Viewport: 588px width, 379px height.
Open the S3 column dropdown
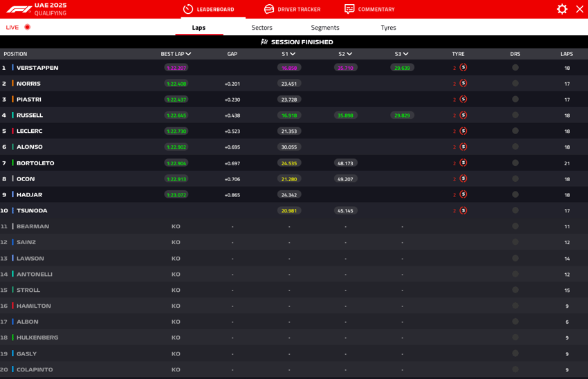pos(405,54)
